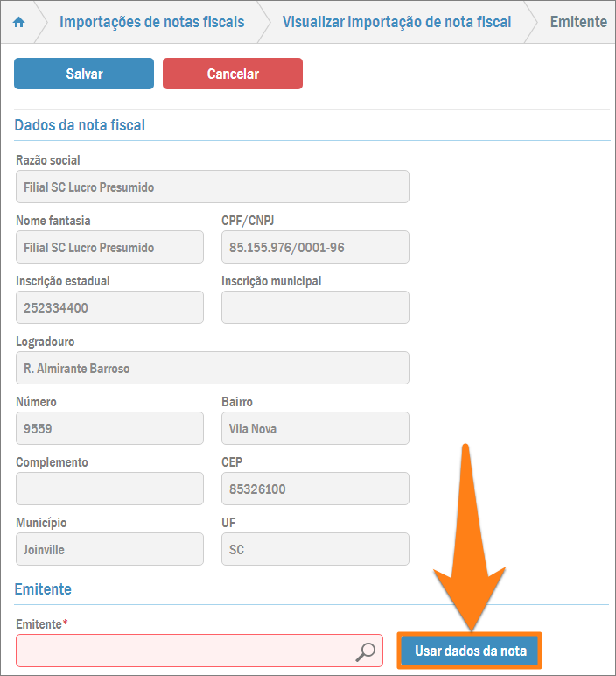
Task: Click the Usar dados da nota button
Action: click(471, 651)
